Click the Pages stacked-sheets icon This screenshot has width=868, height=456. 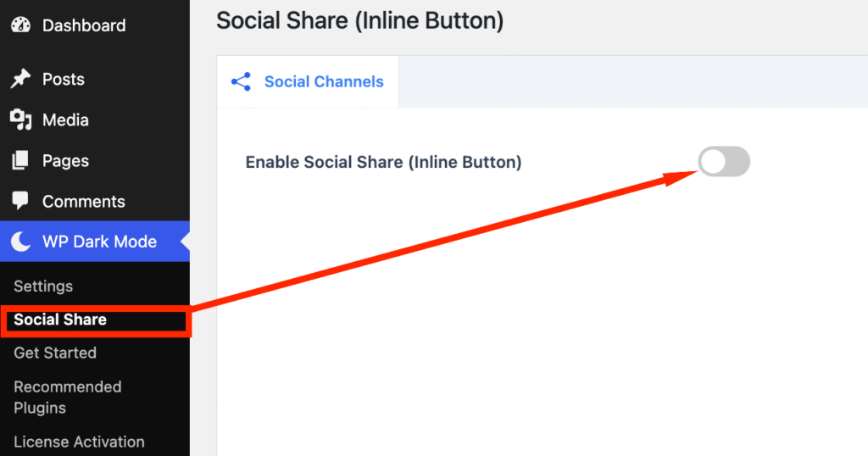click(x=20, y=160)
